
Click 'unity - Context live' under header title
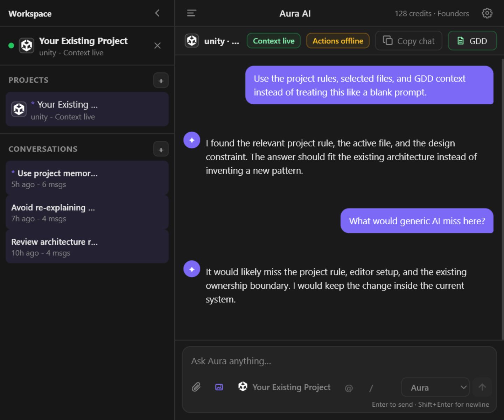71,53
